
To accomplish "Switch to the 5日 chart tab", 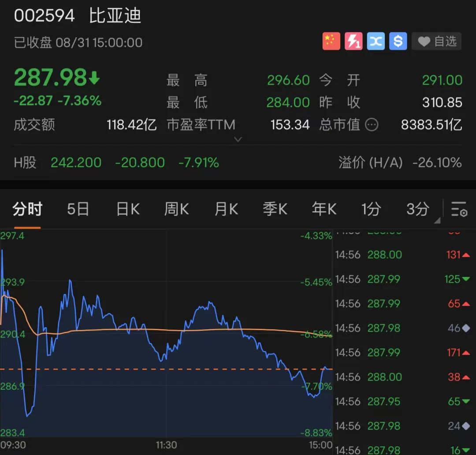I will pos(78,209).
